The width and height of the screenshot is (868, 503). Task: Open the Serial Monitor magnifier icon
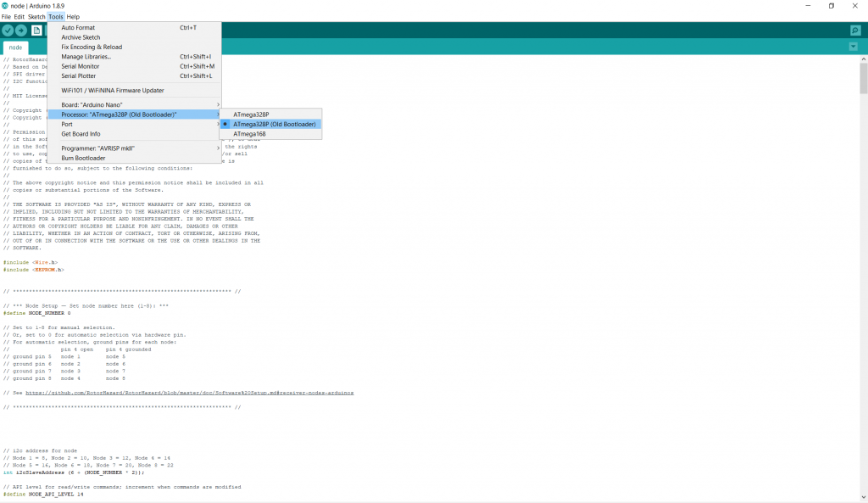[x=855, y=31]
